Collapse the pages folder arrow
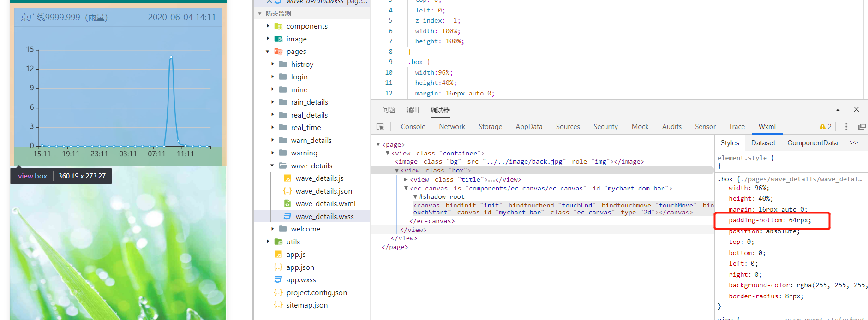This screenshot has width=868, height=320. pos(268,52)
